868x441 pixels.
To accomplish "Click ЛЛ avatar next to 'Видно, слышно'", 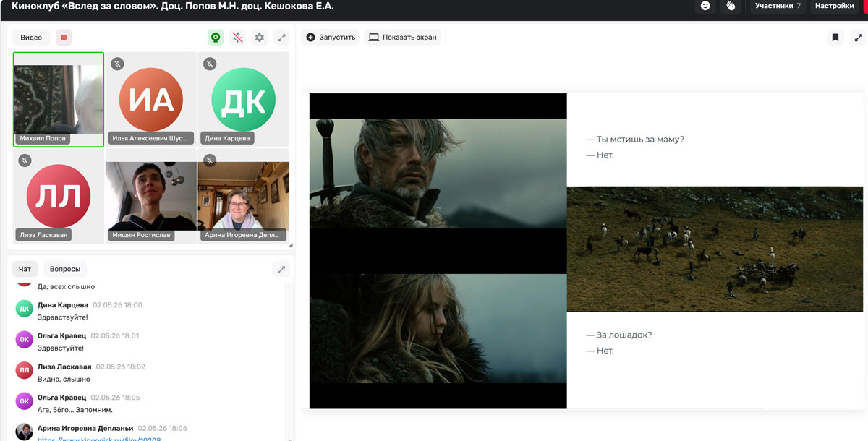I will pyautogui.click(x=24, y=371).
